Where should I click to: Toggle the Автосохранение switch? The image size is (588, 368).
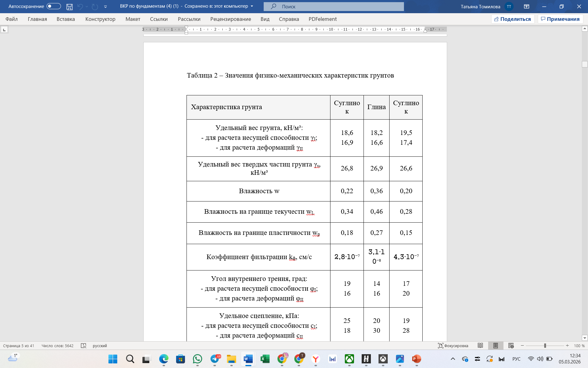point(54,6)
